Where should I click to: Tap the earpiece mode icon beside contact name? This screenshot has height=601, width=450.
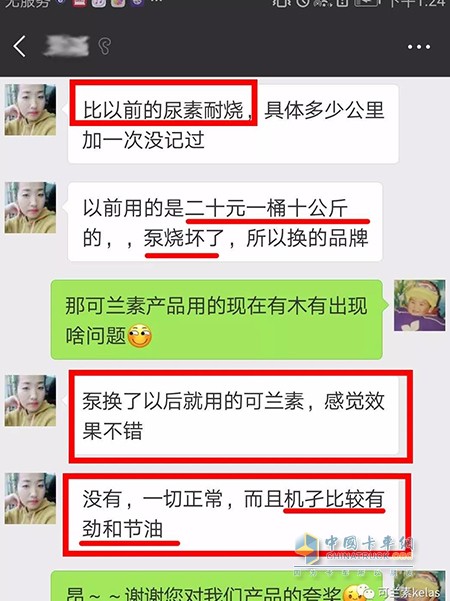(104, 47)
